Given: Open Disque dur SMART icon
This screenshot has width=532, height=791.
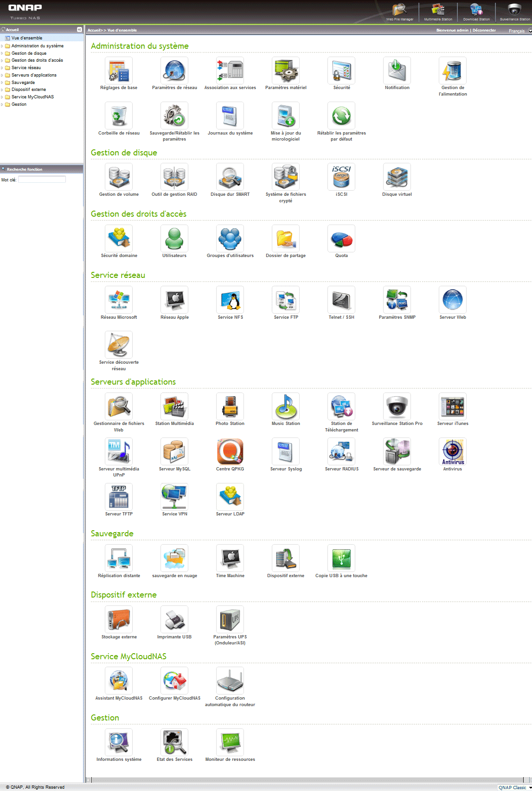Looking at the screenshot, I should (230, 177).
